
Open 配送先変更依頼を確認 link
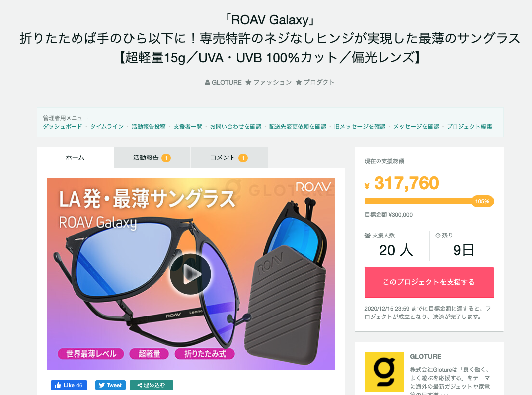click(x=298, y=127)
